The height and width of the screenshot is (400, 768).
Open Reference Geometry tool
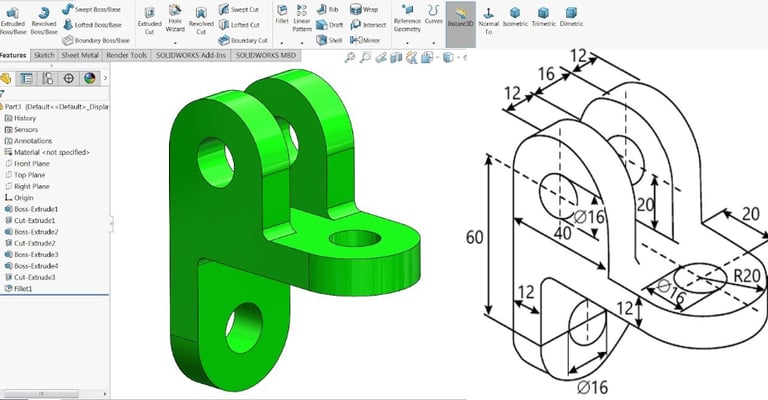(407, 19)
